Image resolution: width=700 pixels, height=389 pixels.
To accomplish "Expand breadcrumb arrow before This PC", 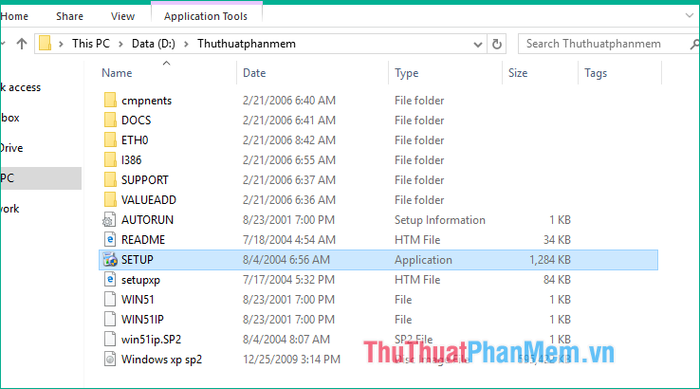I will coord(61,44).
